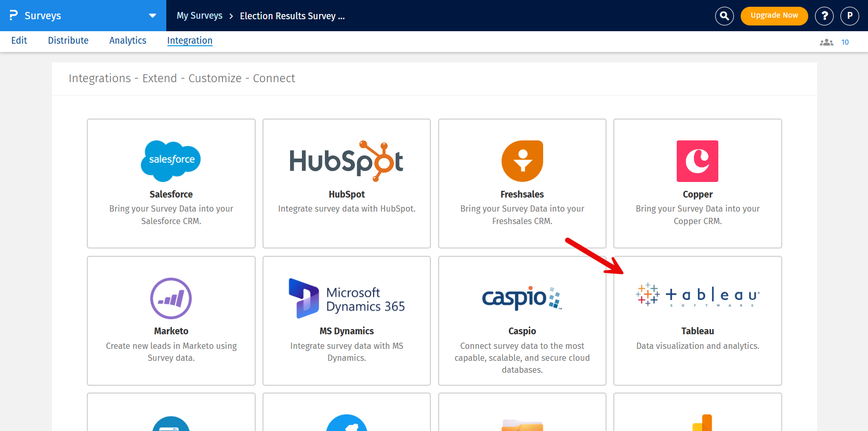Click the Upgrade Now button
Image resolution: width=868 pixels, height=431 pixels.
coord(774,16)
